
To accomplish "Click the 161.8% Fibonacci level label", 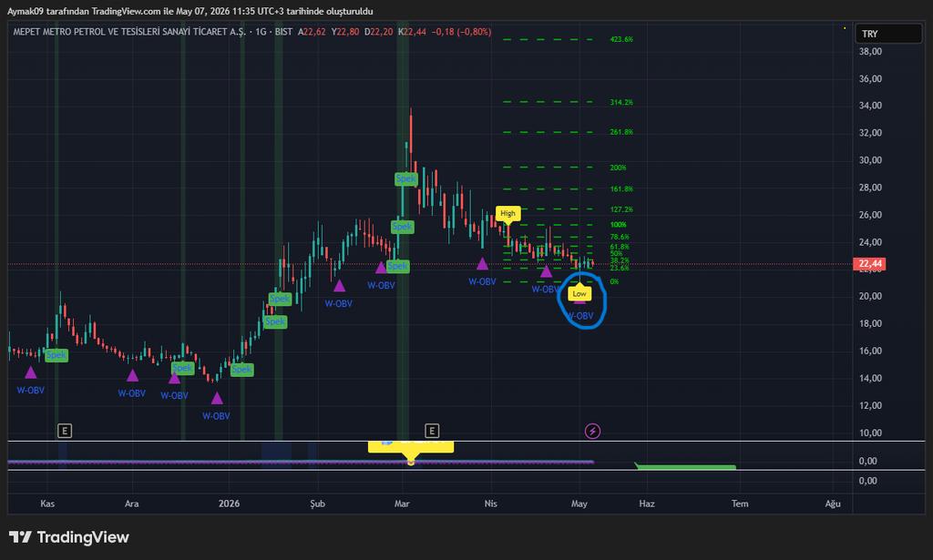I will pos(621,189).
